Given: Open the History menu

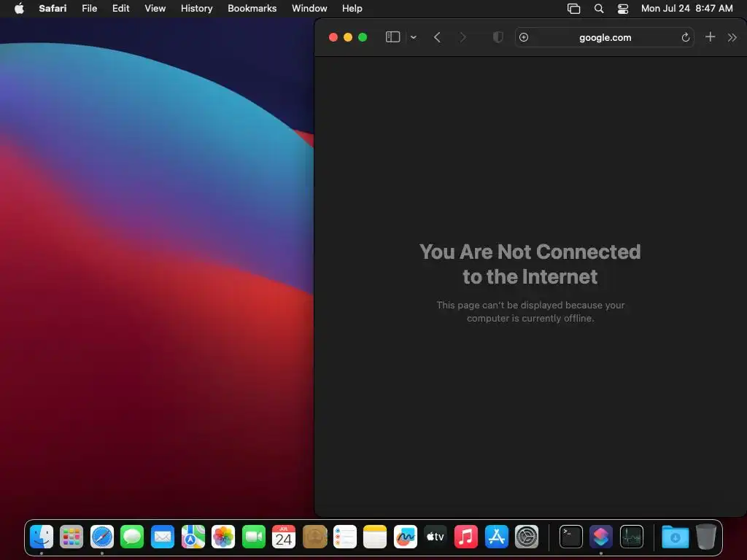Looking at the screenshot, I should 196,8.
